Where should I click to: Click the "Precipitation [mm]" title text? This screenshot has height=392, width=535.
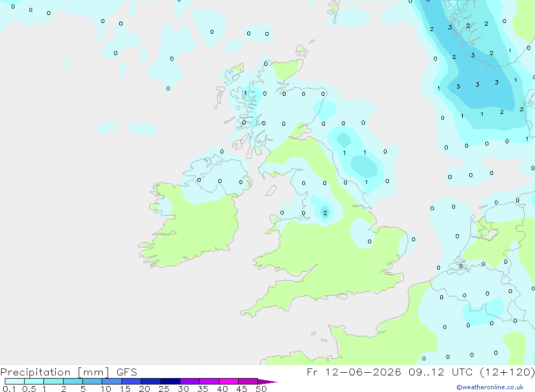55,372
